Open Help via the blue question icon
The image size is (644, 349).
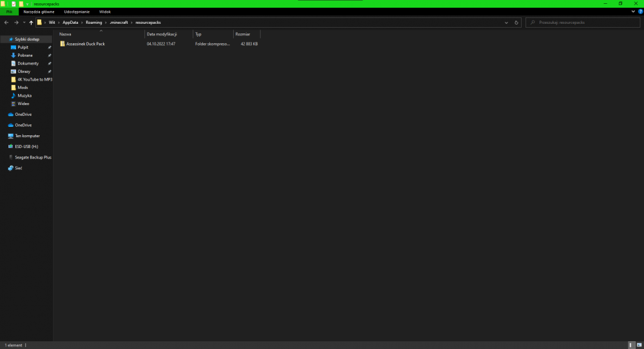[640, 12]
